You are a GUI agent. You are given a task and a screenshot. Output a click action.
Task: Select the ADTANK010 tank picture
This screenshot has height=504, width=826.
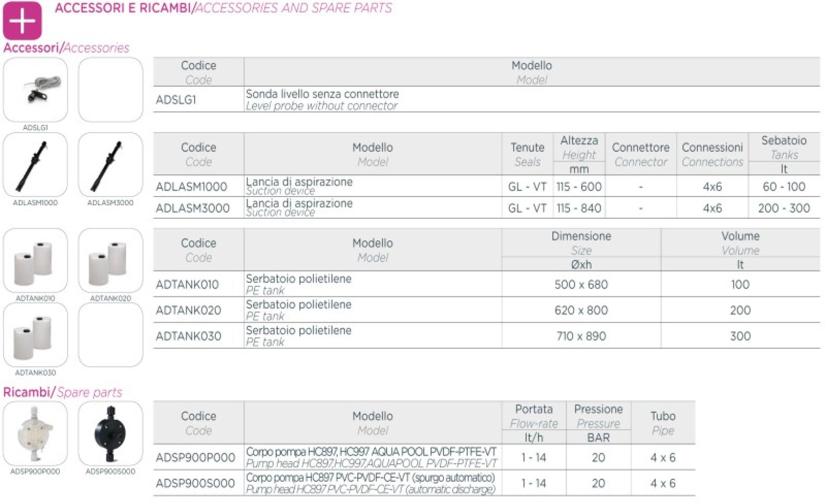[35, 261]
